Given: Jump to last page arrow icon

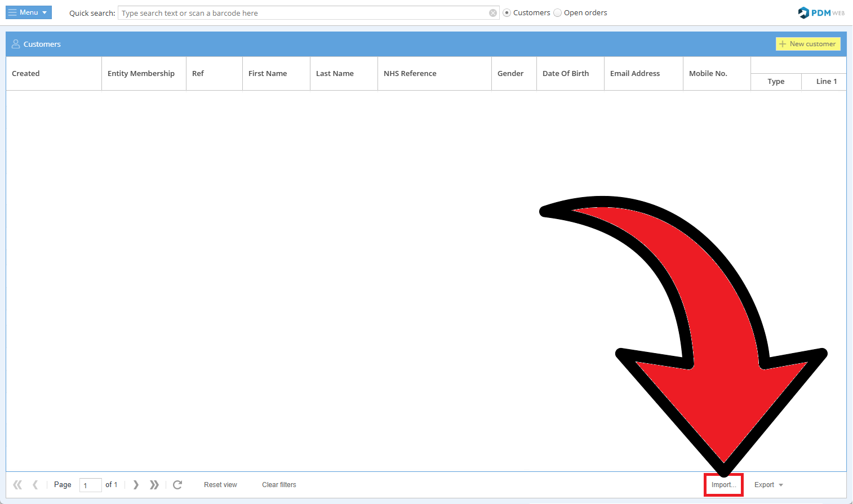Looking at the screenshot, I should 154,485.
